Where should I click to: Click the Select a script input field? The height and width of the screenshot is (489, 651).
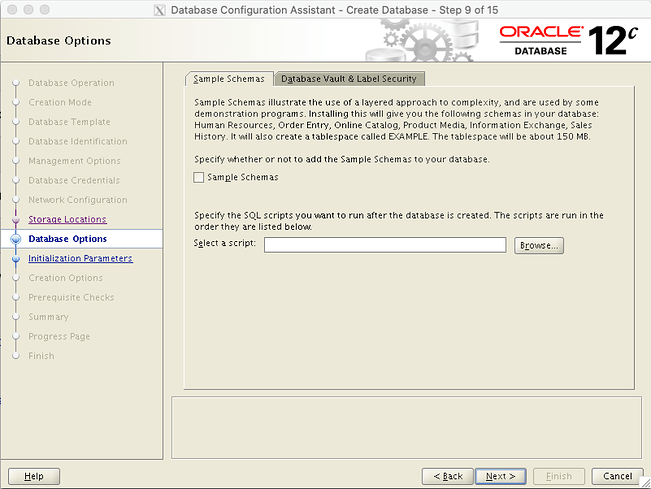pos(385,245)
